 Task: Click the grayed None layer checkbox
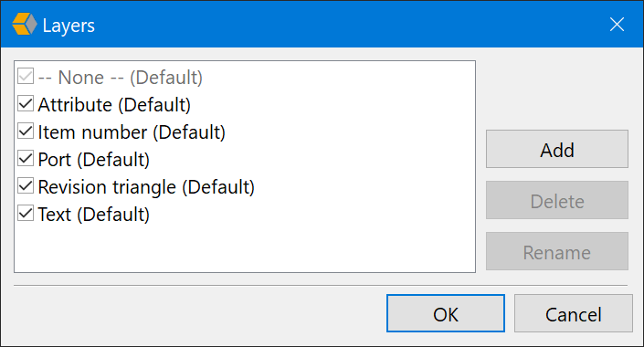pyautogui.click(x=26, y=77)
